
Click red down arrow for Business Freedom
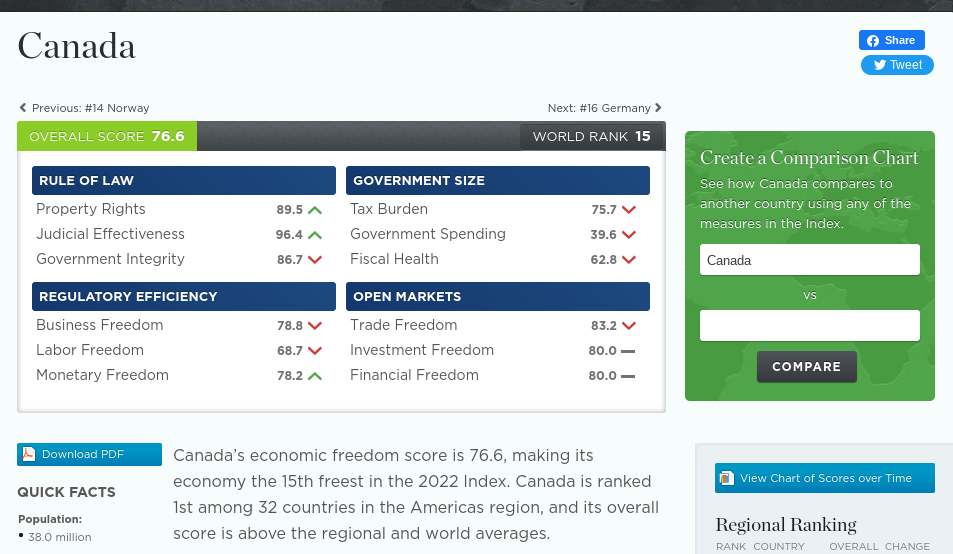click(315, 326)
